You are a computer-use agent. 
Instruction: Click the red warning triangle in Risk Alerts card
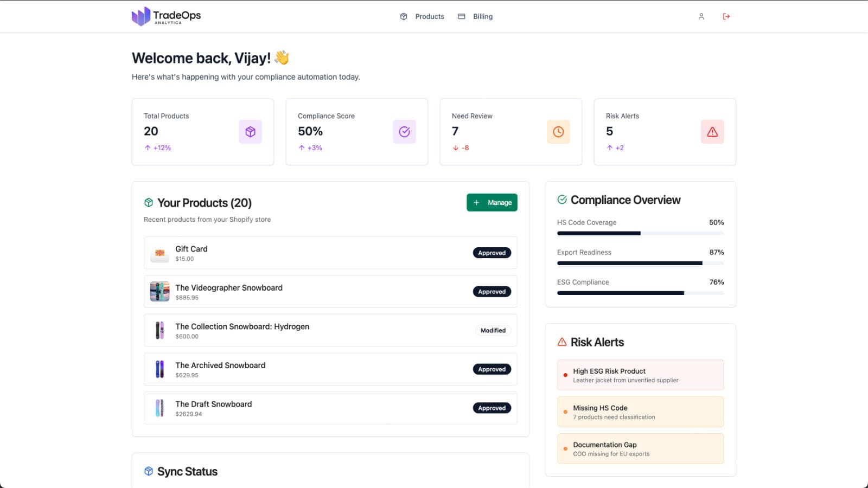[x=712, y=132]
